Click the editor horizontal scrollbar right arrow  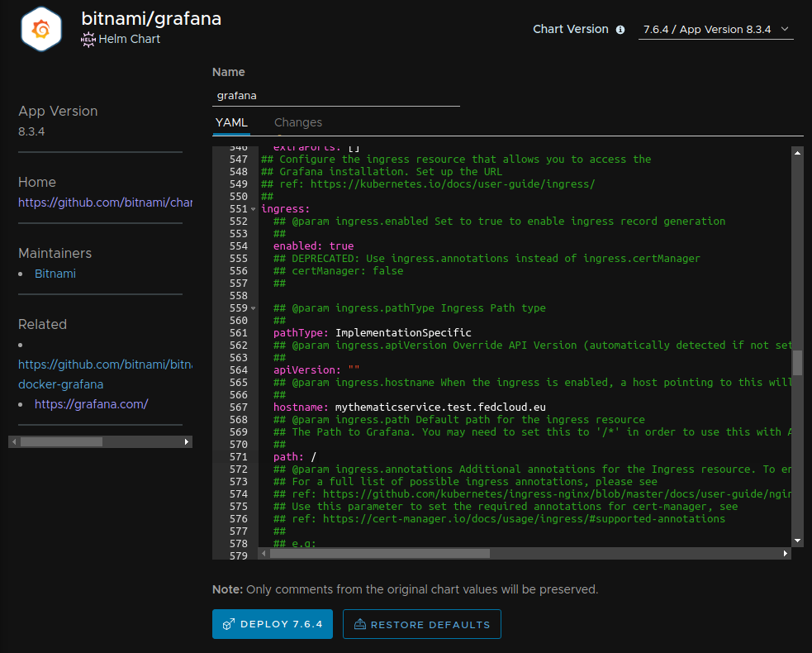[x=785, y=554]
